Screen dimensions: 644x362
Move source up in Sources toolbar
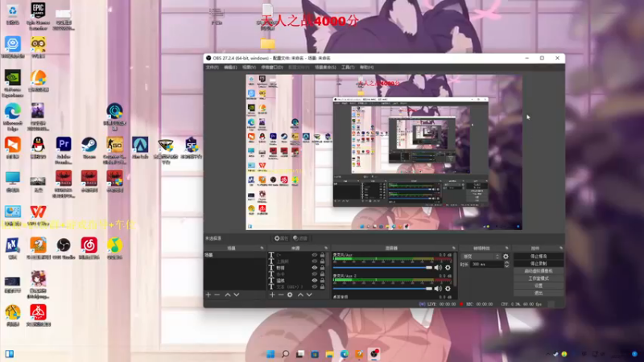coord(300,294)
